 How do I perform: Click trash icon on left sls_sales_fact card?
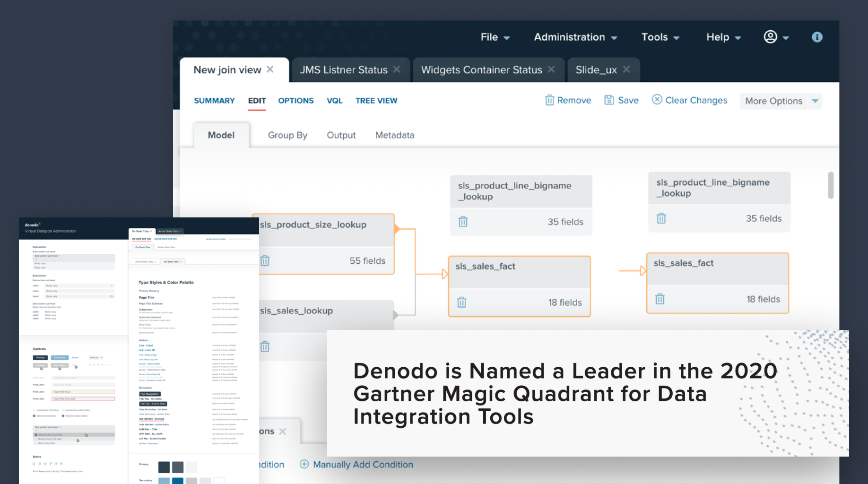point(461,302)
